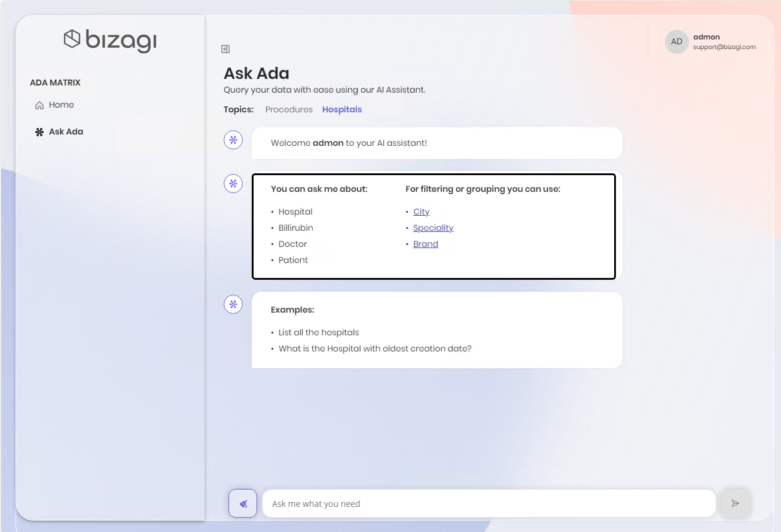781x532 pixels.
Task: Click 'You can ask me about:' heading
Action: tap(319, 189)
